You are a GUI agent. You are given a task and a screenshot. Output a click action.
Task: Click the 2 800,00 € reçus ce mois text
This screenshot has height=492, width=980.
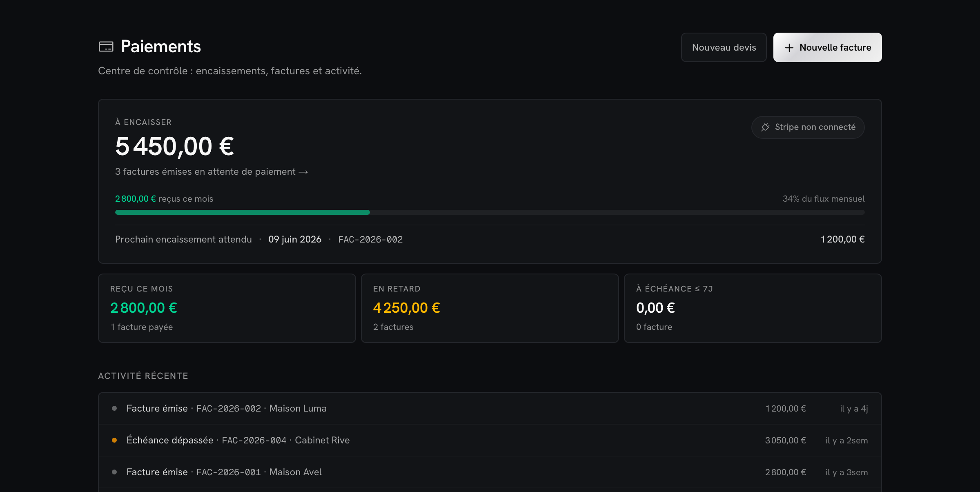pos(164,199)
